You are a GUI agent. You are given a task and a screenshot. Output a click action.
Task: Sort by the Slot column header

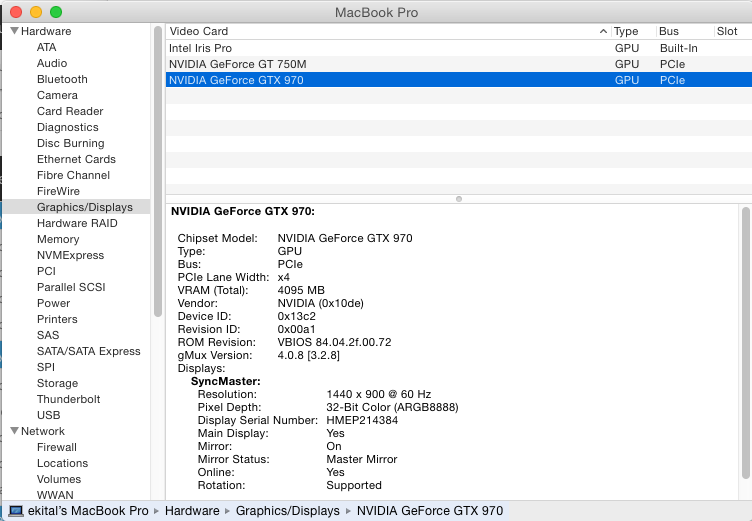click(x=727, y=31)
